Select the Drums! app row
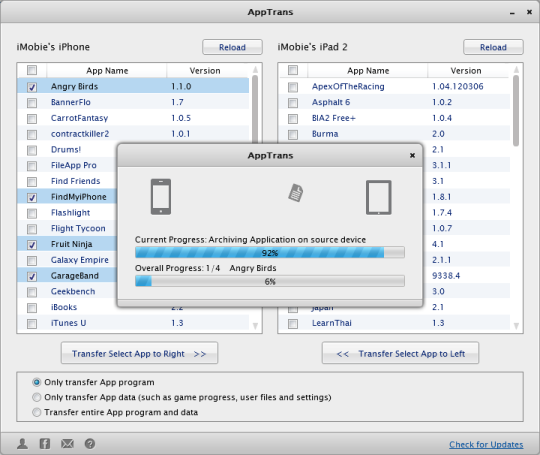Screen dimensions: 540x455 tap(67, 150)
